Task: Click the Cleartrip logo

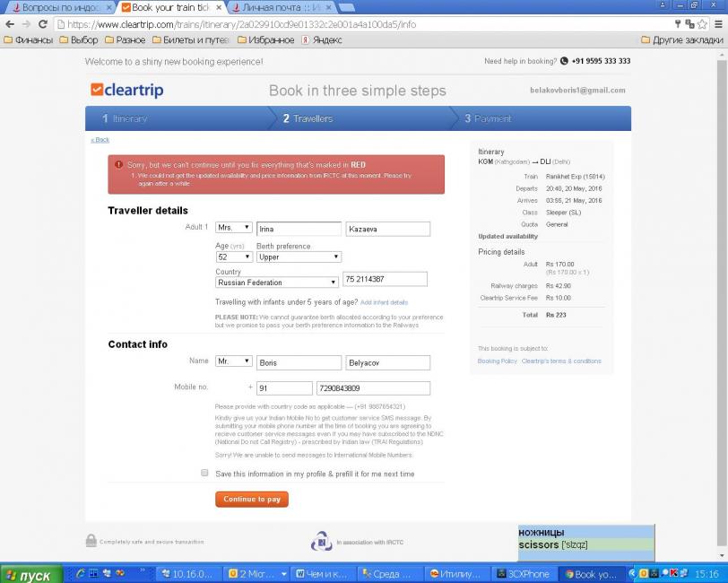Action: coord(126,90)
